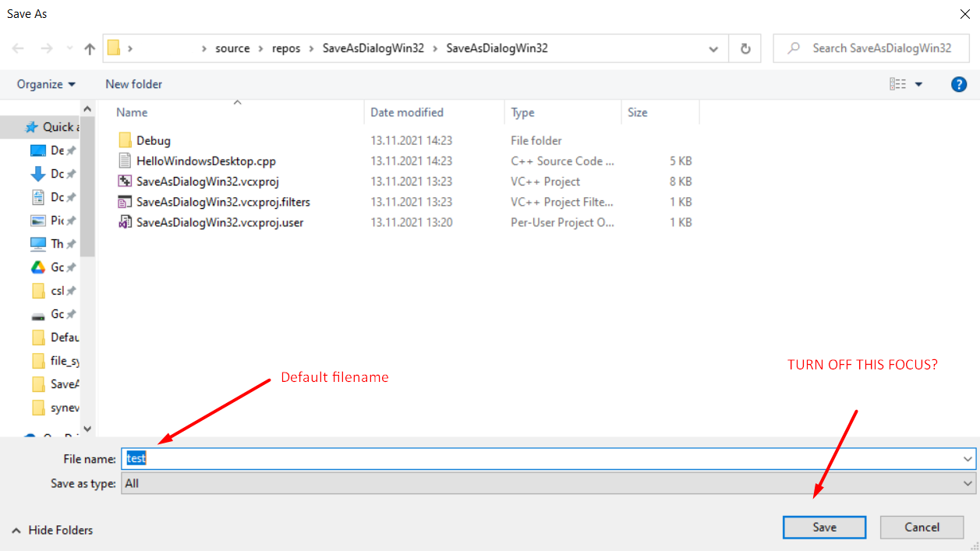
Task: Refresh the folder via the address bar
Action: coord(745,48)
